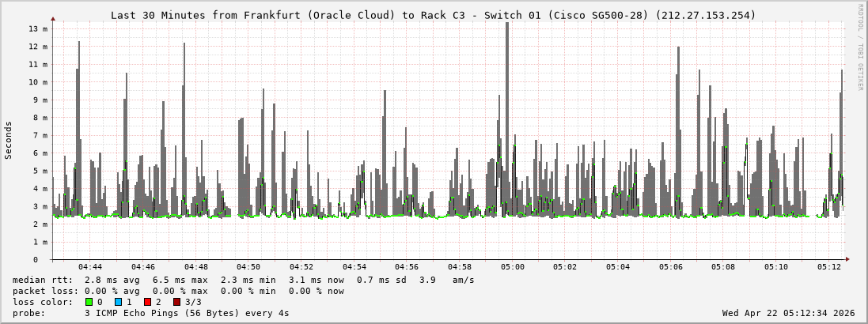Select the 04:50 time label
Image resolution: width=868 pixels, height=324 pixels.
click(x=248, y=267)
